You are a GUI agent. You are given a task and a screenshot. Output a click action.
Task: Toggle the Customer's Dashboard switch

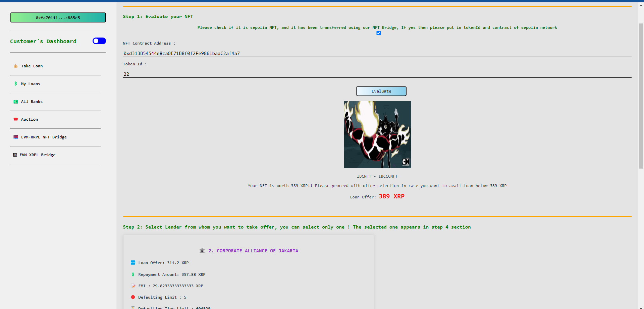(99, 41)
